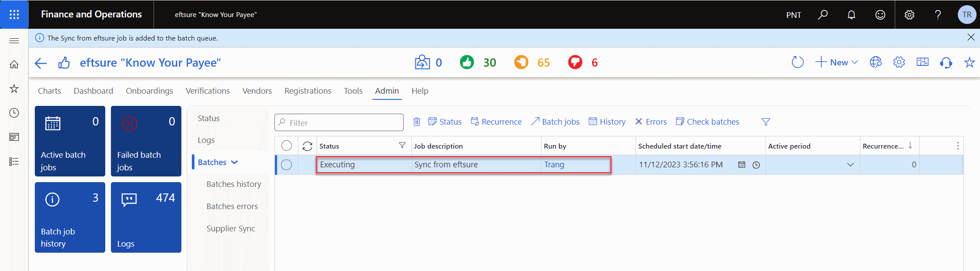Image resolution: width=980 pixels, height=271 pixels.
Task: Open Batch jobs link
Action: click(x=555, y=122)
